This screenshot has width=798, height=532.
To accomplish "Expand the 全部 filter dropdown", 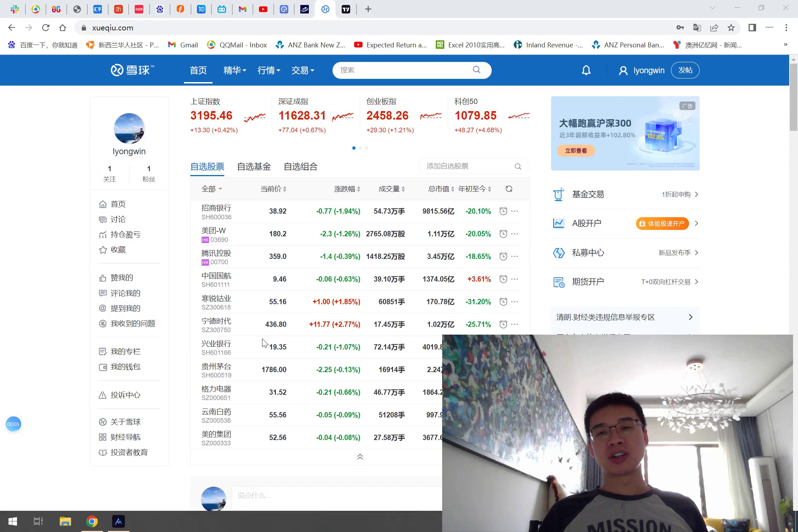I will point(212,189).
